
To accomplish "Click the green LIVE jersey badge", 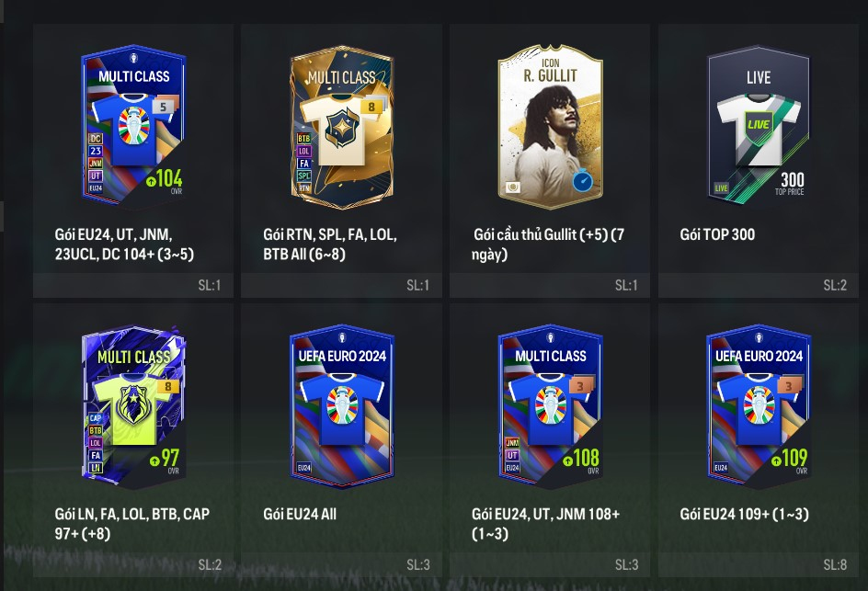I will 759,124.
